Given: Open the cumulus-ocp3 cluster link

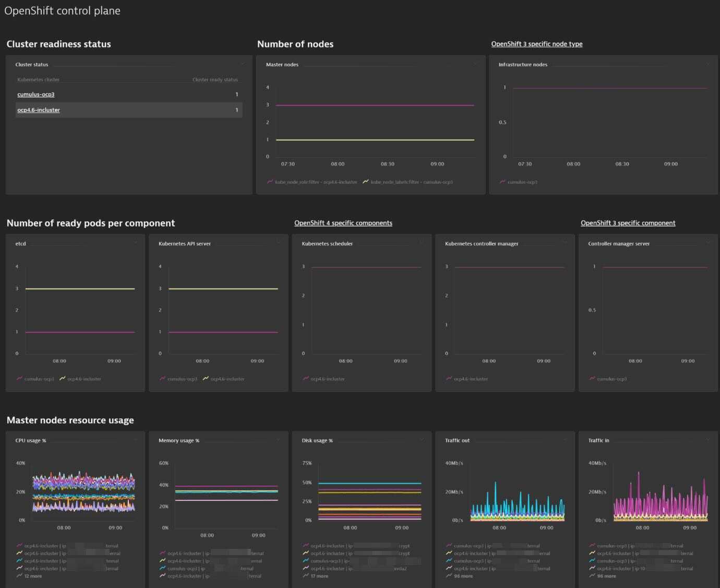Looking at the screenshot, I should click(x=36, y=94).
